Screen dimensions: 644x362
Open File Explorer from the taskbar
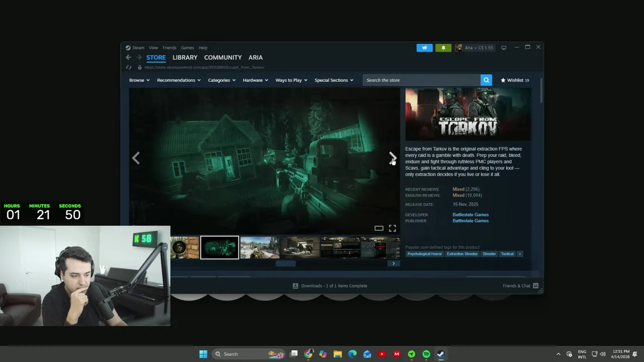pyautogui.click(x=338, y=354)
